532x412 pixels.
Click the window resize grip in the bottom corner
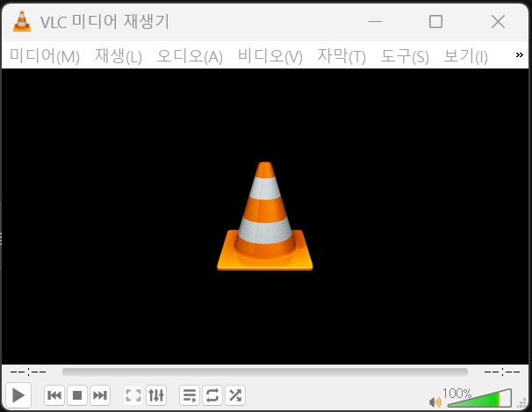[522, 403]
